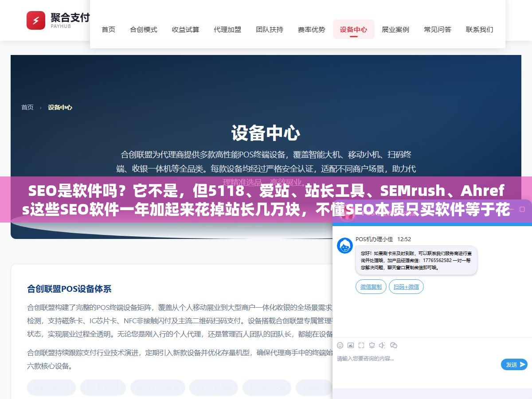The width and height of the screenshot is (532, 399).
Task: Click the rating icon in chat toolbar
Action: coord(372,345)
